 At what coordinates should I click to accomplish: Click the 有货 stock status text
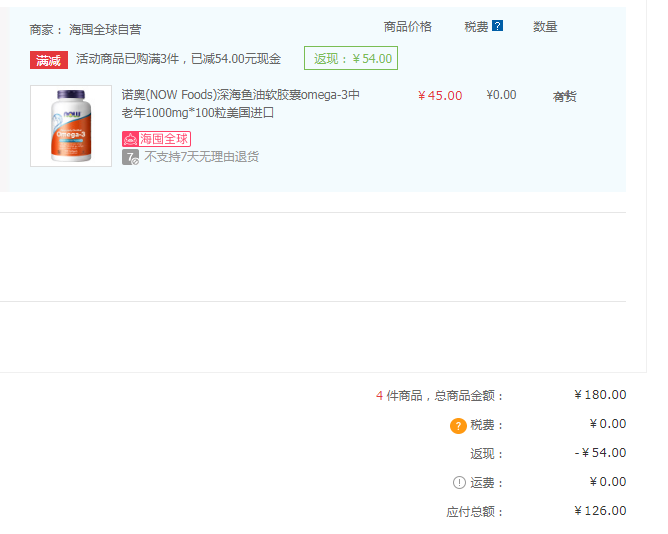tap(564, 96)
